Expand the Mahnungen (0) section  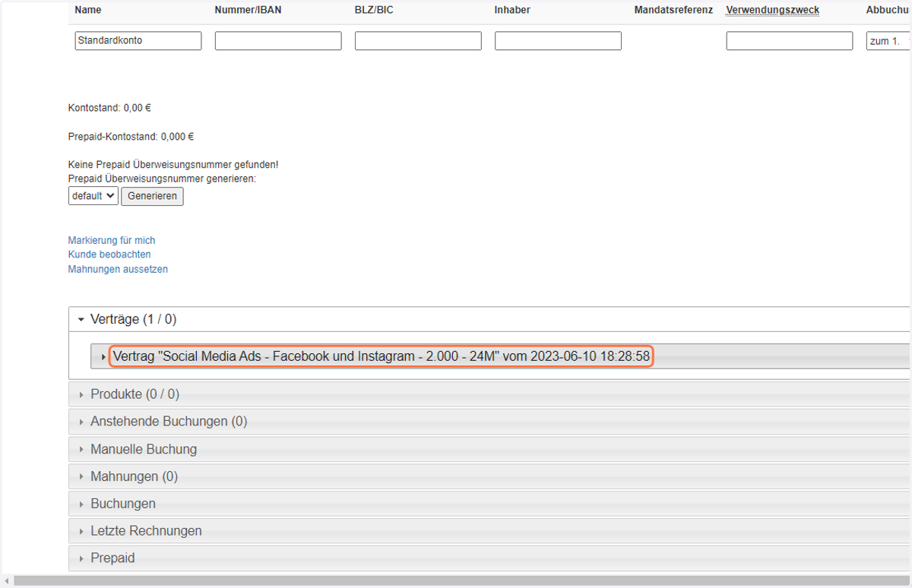490,476
